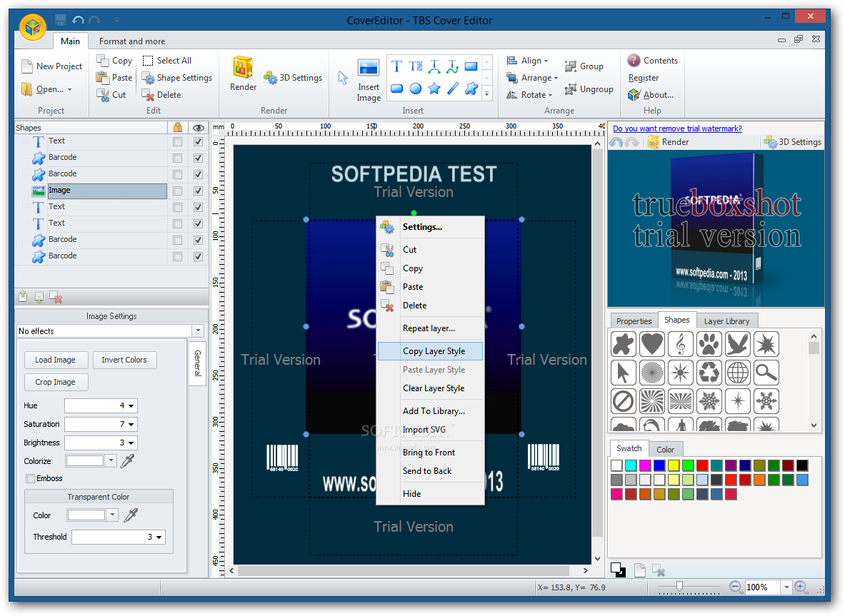Screen dimensions: 845x616
Task: Click the zoom slider handle
Action: (x=679, y=586)
